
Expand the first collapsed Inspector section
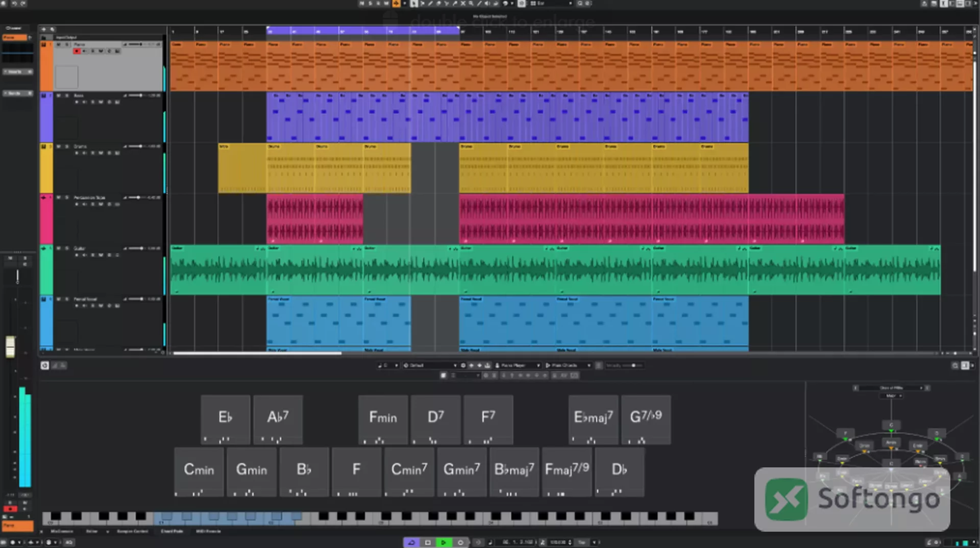click(18, 72)
